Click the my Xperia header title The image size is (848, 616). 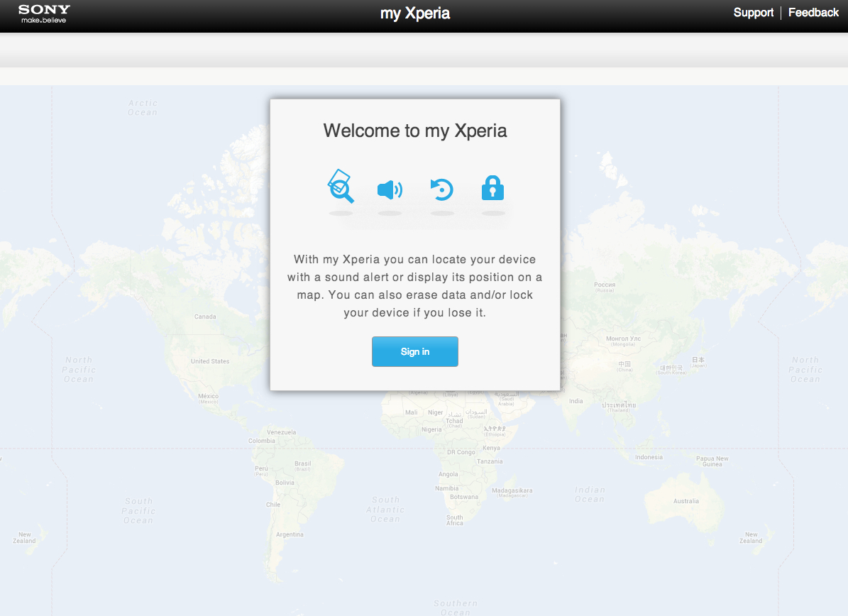pyautogui.click(x=415, y=13)
